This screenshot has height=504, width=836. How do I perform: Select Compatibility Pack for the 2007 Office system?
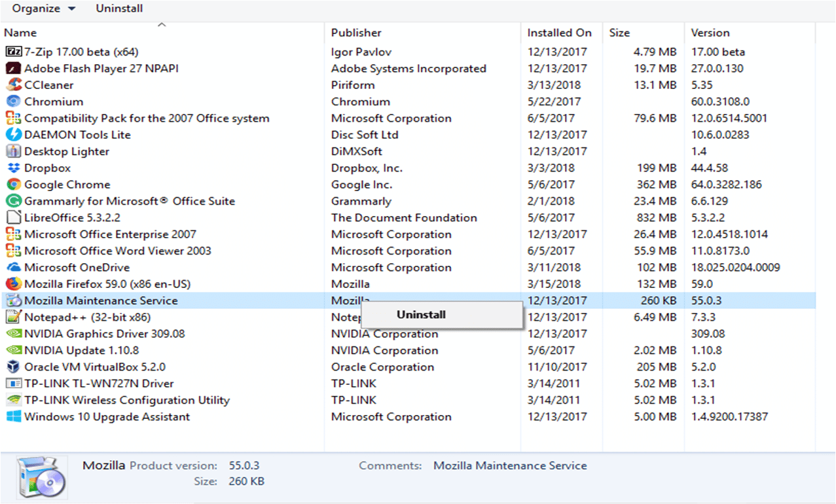147,118
